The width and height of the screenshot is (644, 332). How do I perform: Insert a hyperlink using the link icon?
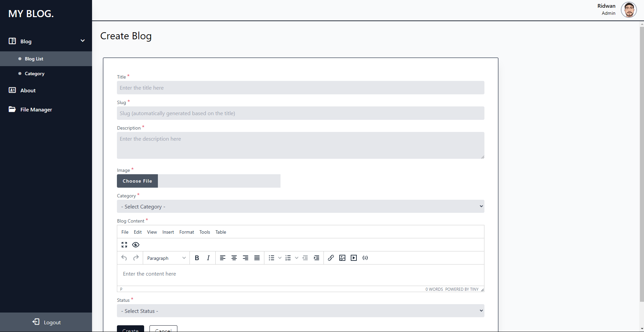331,258
